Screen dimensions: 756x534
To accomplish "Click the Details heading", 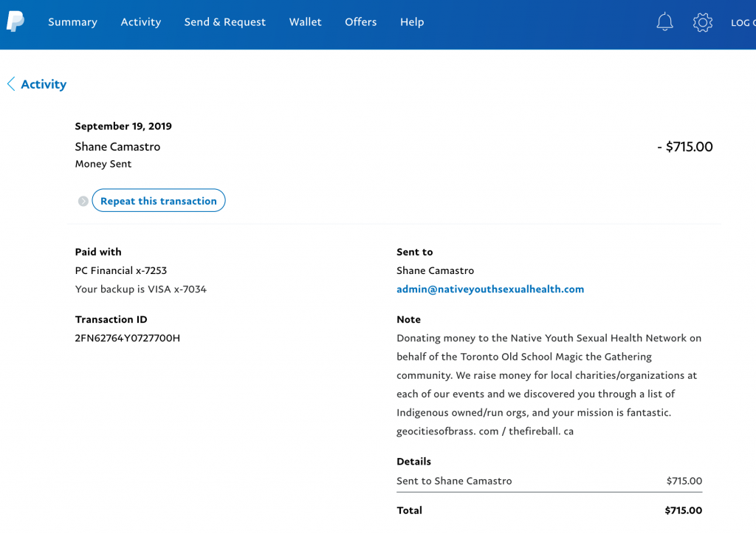I will pyautogui.click(x=413, y=462).
